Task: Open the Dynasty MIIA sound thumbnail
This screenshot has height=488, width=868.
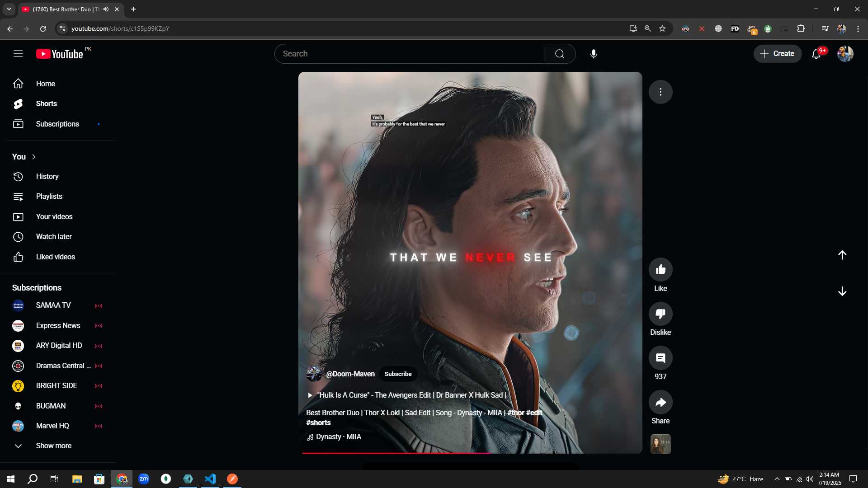Action: (x=660, y=444)
